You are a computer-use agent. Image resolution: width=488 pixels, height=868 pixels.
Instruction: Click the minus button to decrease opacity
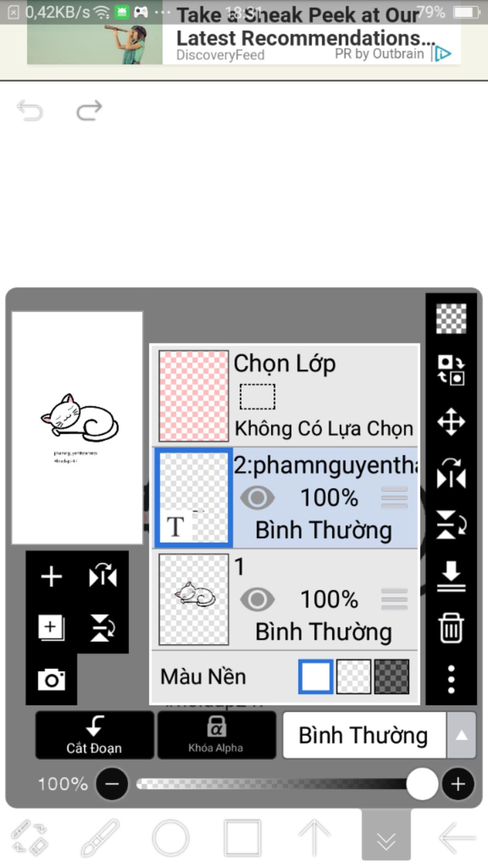pos(112,784)
